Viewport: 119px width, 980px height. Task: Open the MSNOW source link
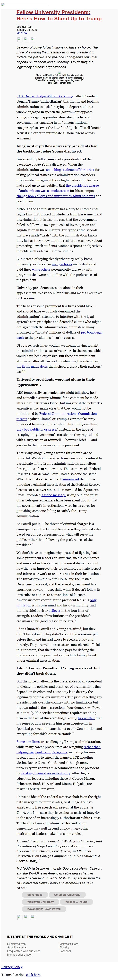pyautogui.click(x=22, y=33)
